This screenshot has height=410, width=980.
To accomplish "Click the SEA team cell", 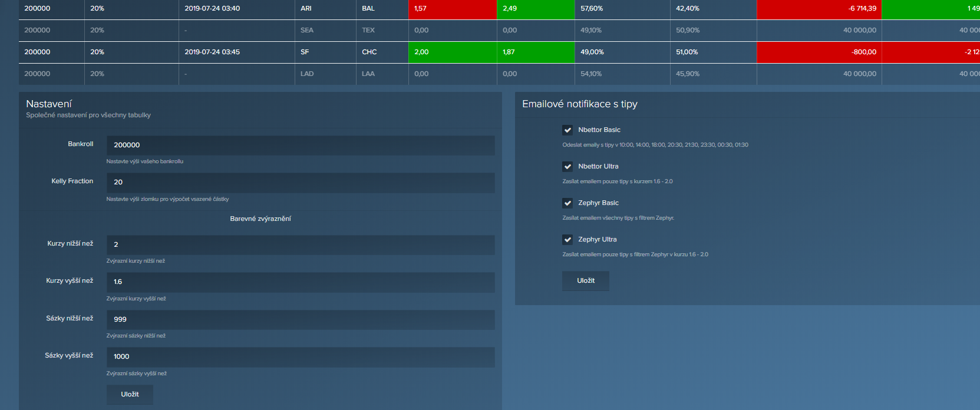I will pyautogui.click(x=325, y=31).
